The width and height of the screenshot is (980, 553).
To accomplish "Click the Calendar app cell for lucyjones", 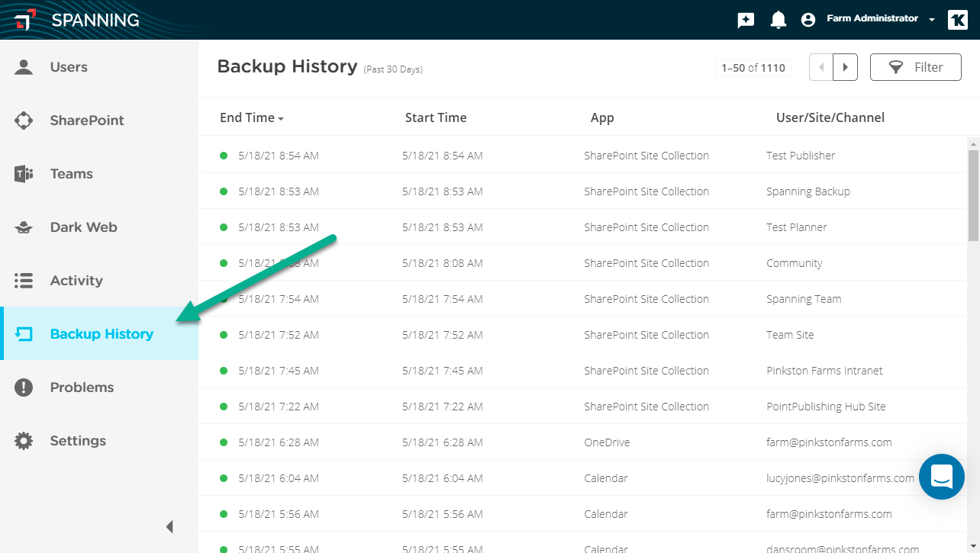I will click(606, 478).
